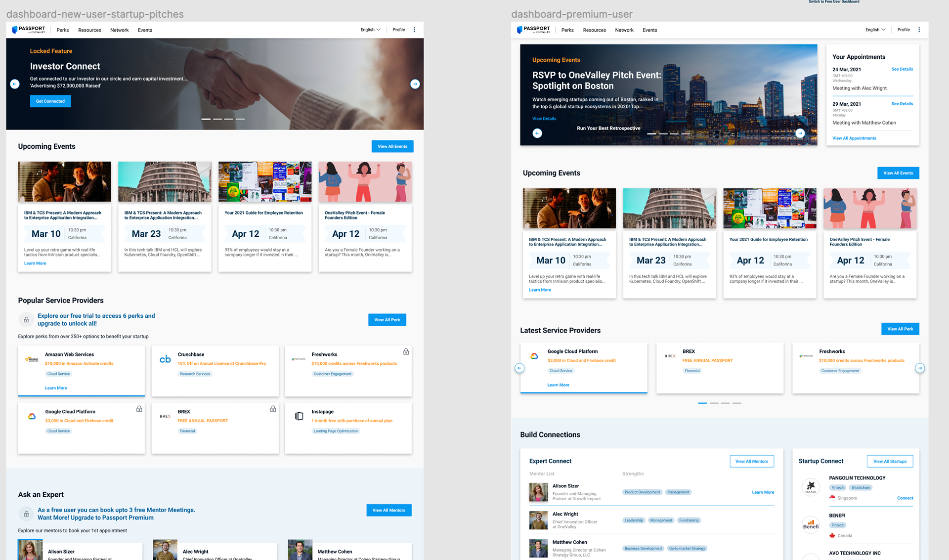Click Crunchbase cb logo icon
The image size is (949, 560).
click(165, 359)
